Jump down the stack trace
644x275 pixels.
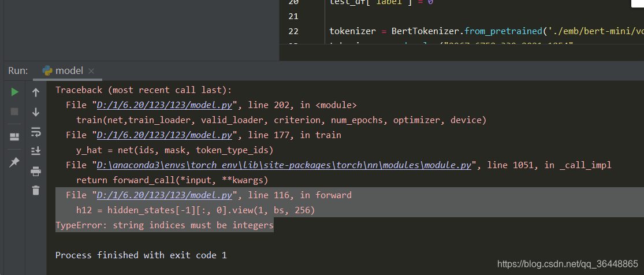[x=36, y=112]
